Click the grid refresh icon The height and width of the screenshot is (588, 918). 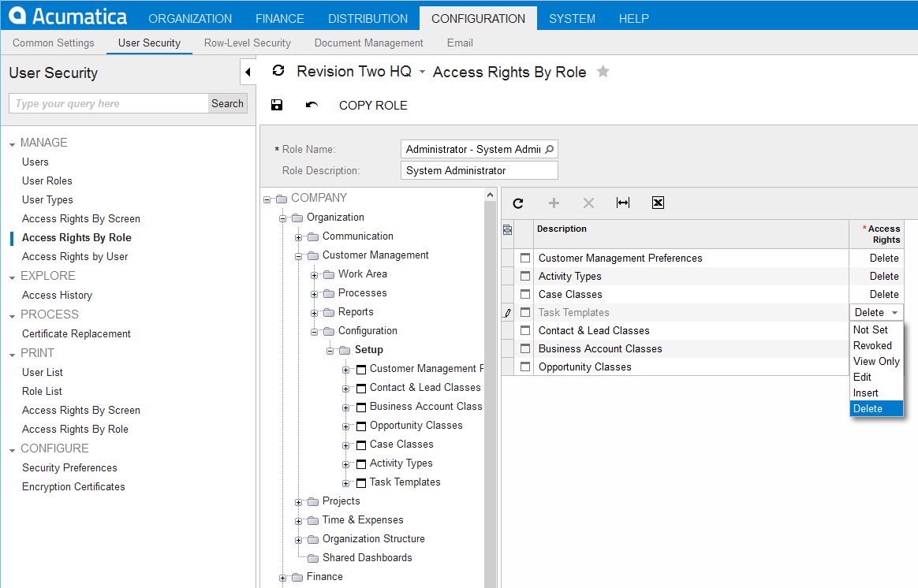point(518,203)
